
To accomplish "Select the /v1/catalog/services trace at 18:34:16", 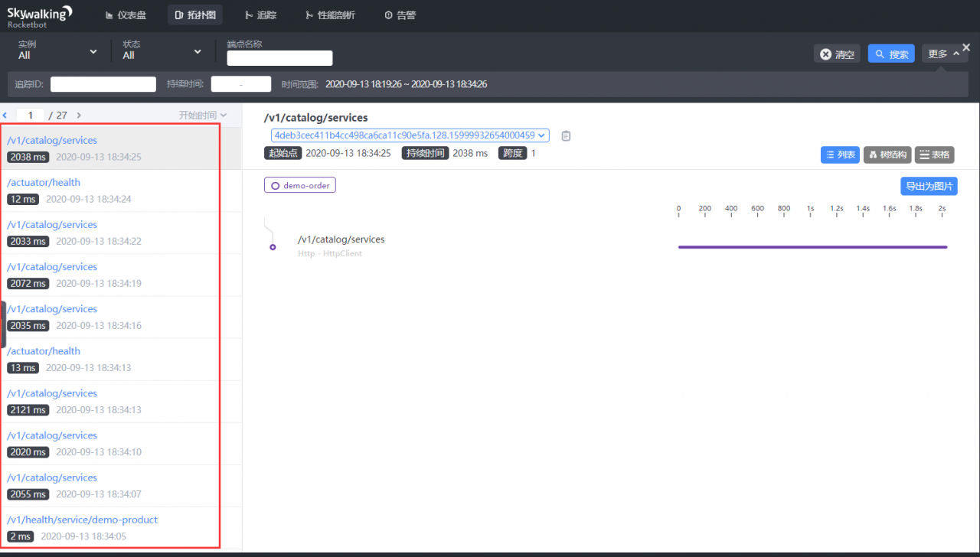I will click(121, 317).
